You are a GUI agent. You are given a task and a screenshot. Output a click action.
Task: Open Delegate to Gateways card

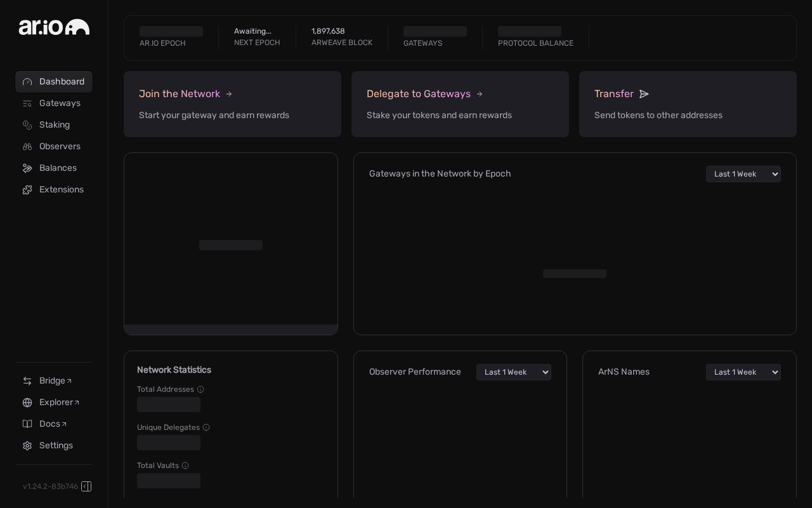460,104
